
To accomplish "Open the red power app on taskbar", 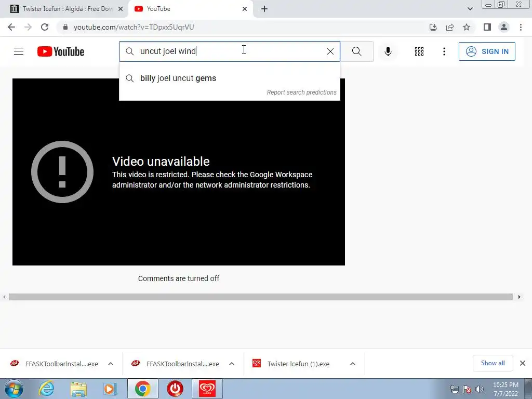I will [175, 389].
